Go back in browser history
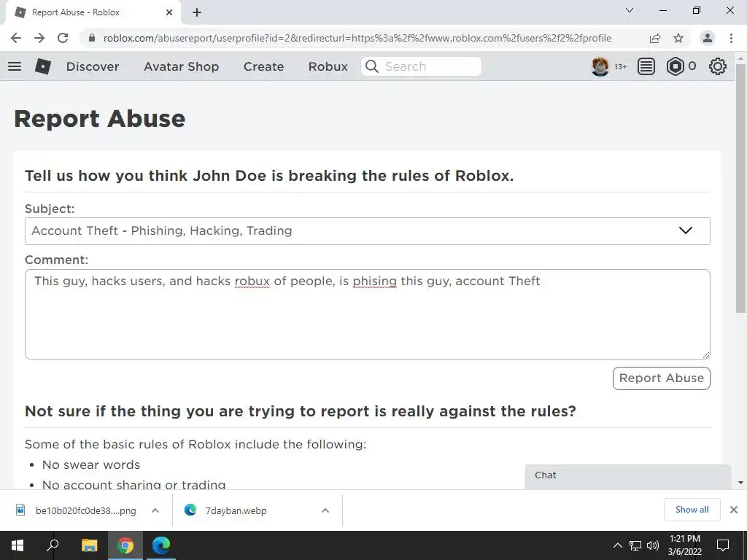This screenshot has width=747, height=560. coord(16,38)
